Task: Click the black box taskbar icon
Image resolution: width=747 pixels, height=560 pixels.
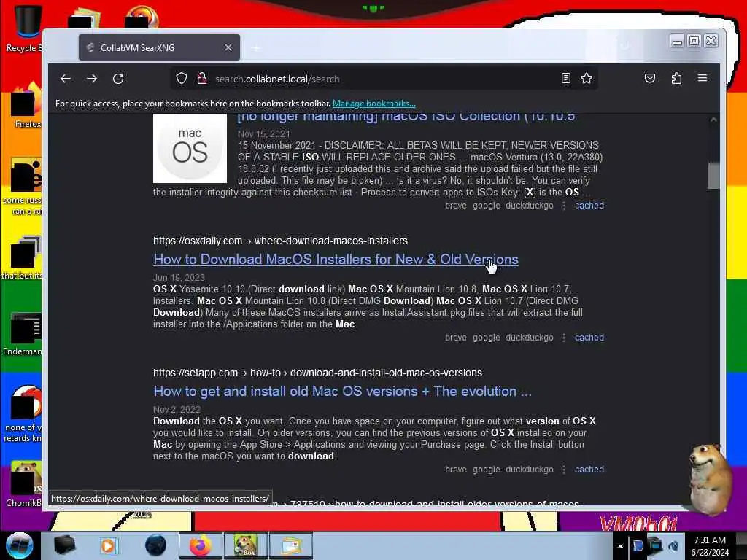Action: coord(64,545)
